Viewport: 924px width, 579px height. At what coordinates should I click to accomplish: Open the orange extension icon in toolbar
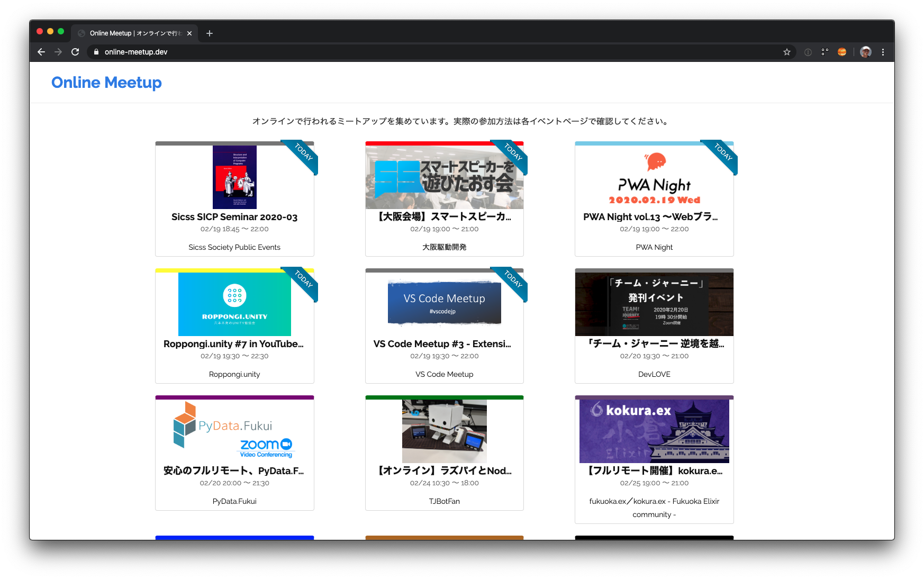[842, 52]
